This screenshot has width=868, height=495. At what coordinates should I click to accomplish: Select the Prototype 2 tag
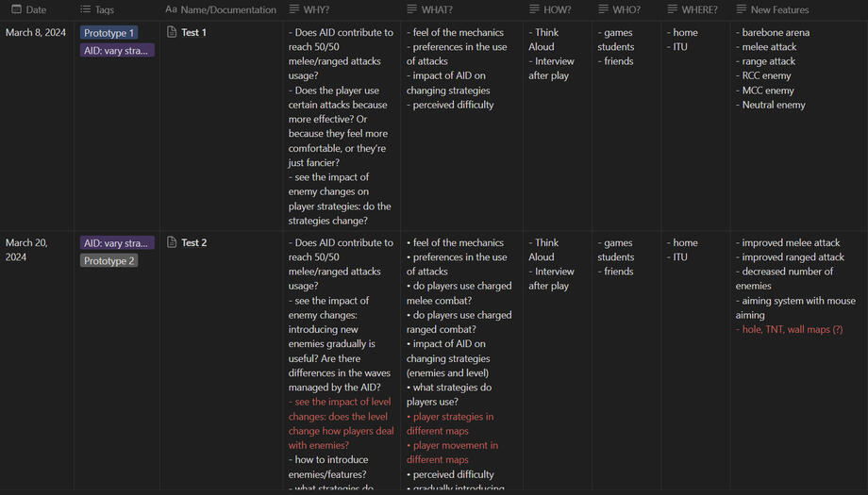(108, 261)
